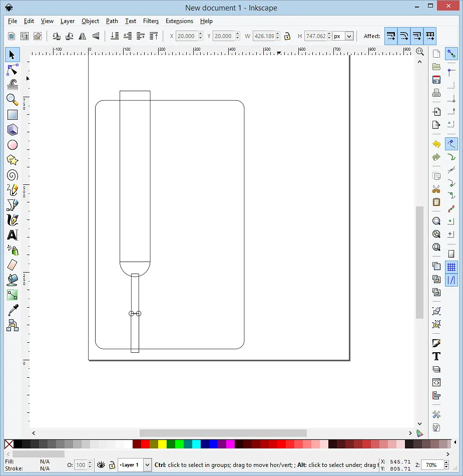Activate the Text tool in toolbox
This screenshot has height=476, width=463.
[13, 235]
